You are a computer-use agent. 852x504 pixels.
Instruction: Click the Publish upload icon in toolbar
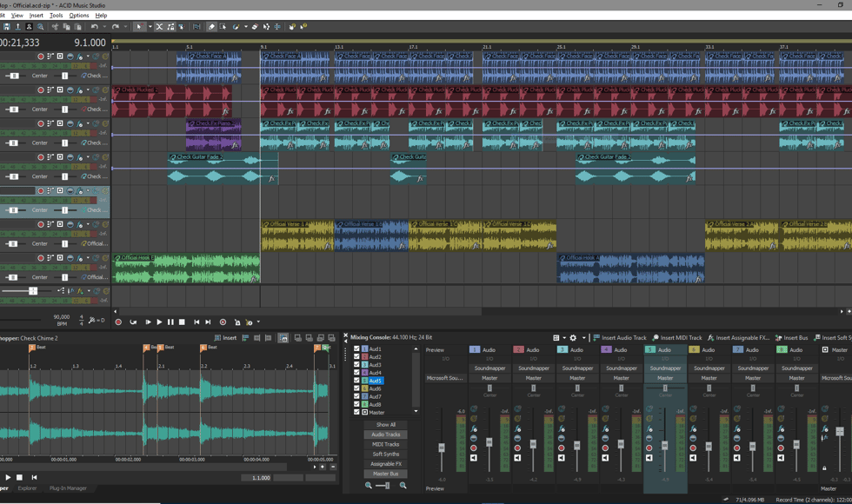[x=18, y=26]
